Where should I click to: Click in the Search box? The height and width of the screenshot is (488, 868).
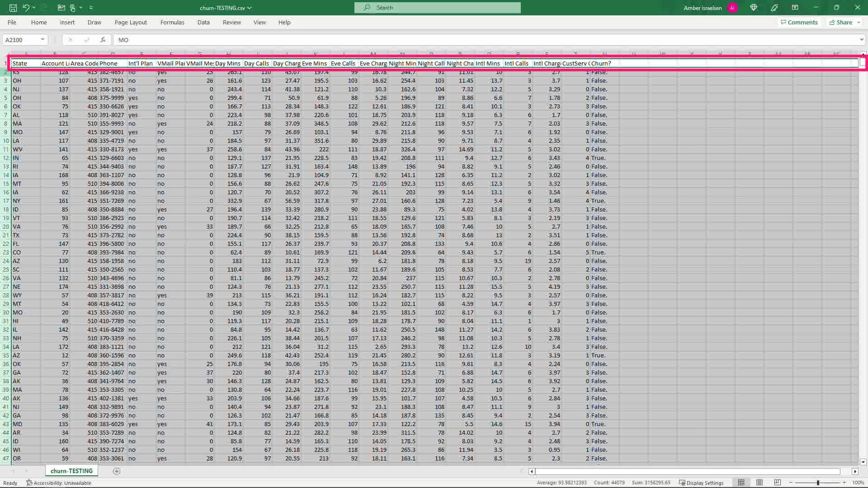tap(437, 8)
